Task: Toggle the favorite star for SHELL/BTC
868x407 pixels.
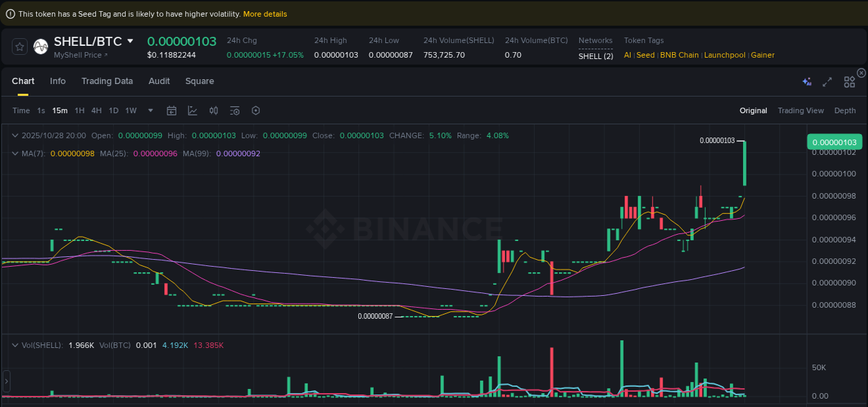Action: [x=19, y=47]
